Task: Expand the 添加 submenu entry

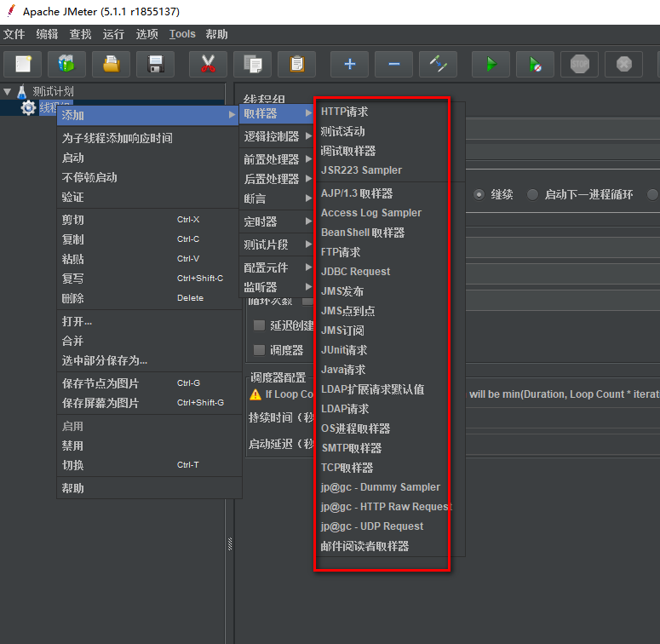Action: (x=147, y=114)
